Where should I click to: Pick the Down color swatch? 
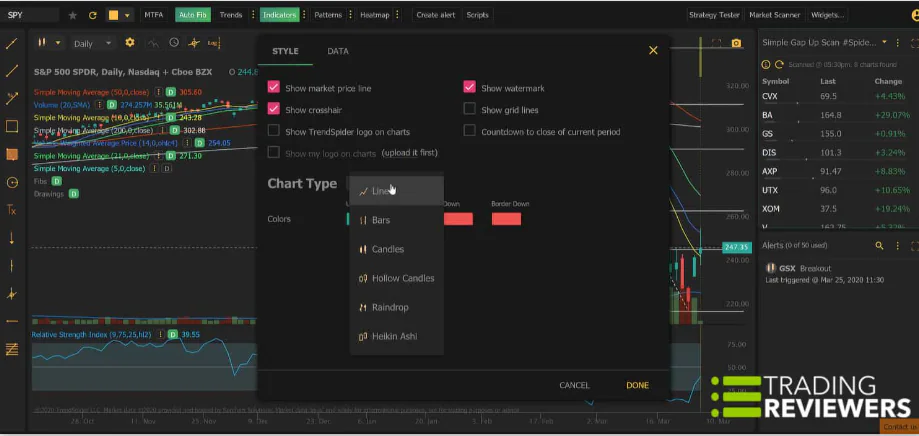tap(458, 219)
